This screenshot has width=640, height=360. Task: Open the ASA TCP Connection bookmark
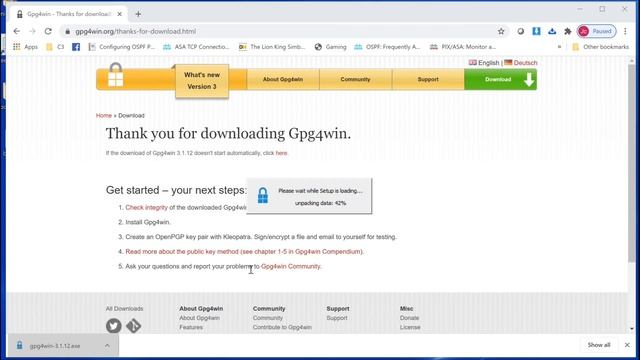[x=196, y=47]
